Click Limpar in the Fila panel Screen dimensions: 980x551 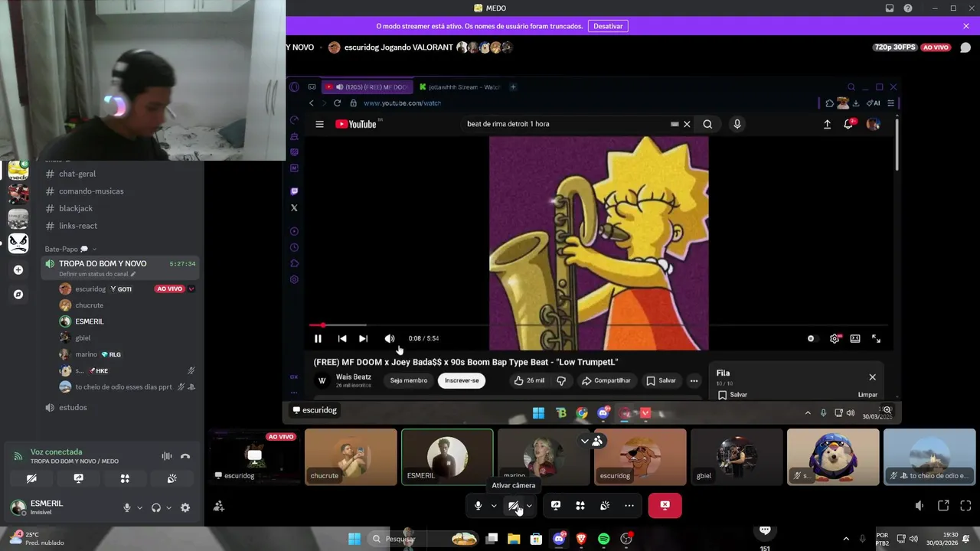pyautogui.click(x=867, y=395)
